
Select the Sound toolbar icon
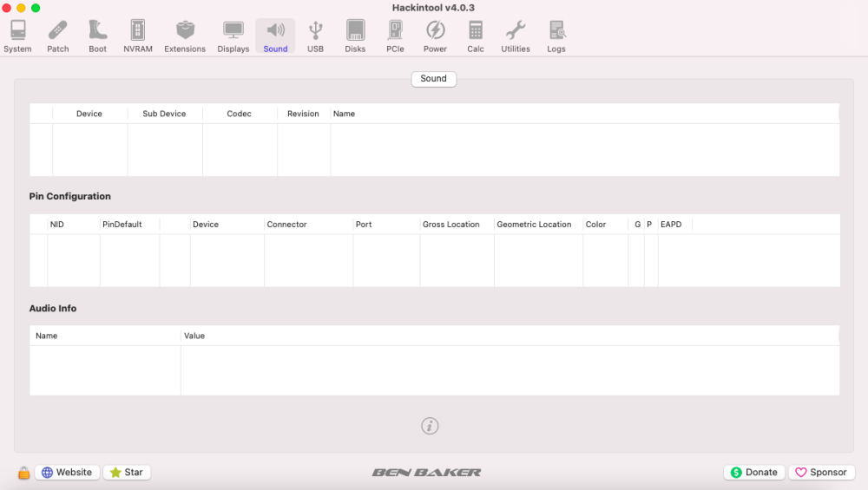coord(275,36)
